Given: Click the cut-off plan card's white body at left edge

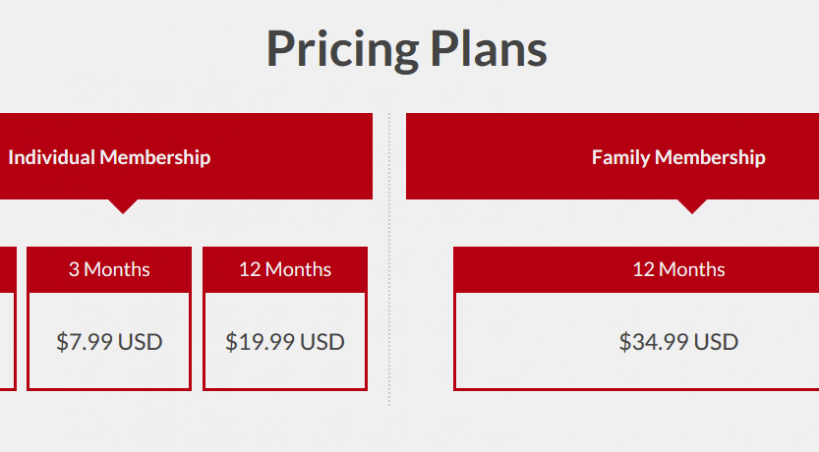Looking at the screenshot, I should click(x=6, y=340).
